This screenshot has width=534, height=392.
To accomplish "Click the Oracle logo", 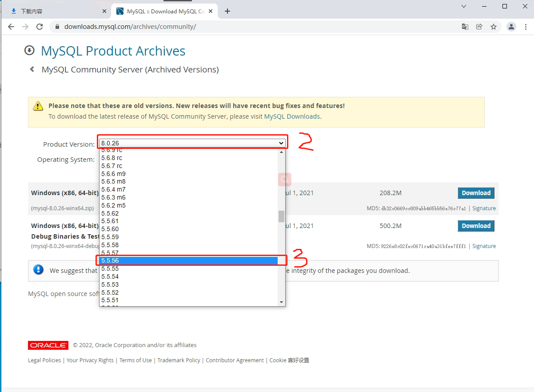I will click(48, 345).
